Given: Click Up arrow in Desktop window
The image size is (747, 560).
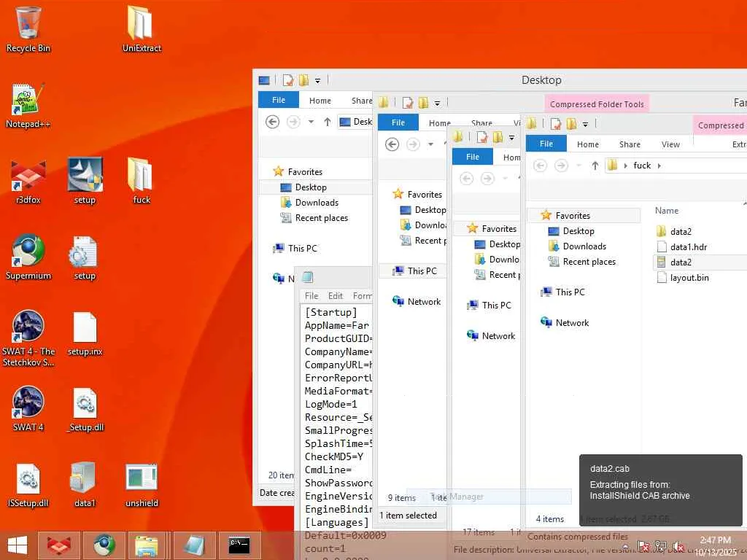Looking at the screenshot, I should [x=328, y=122].
